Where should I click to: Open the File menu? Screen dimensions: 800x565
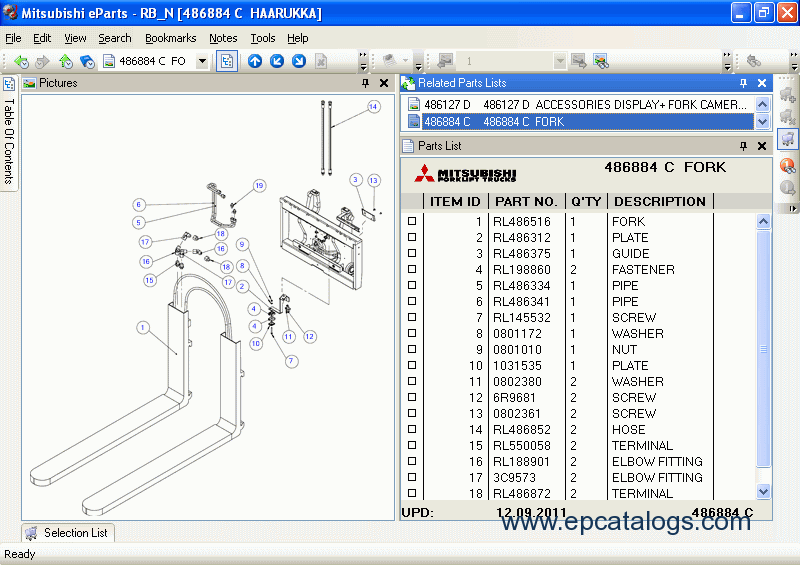[13, 38]
